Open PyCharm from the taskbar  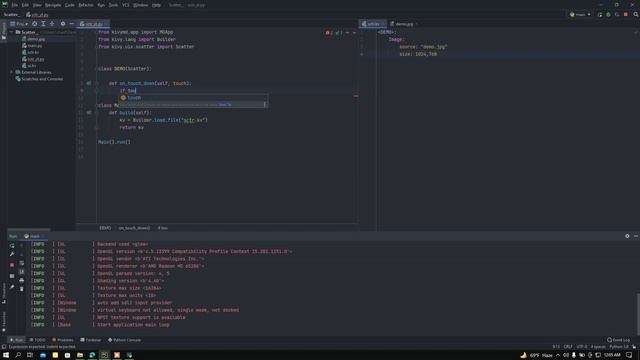pyautogui.click(x=104, y=355)
